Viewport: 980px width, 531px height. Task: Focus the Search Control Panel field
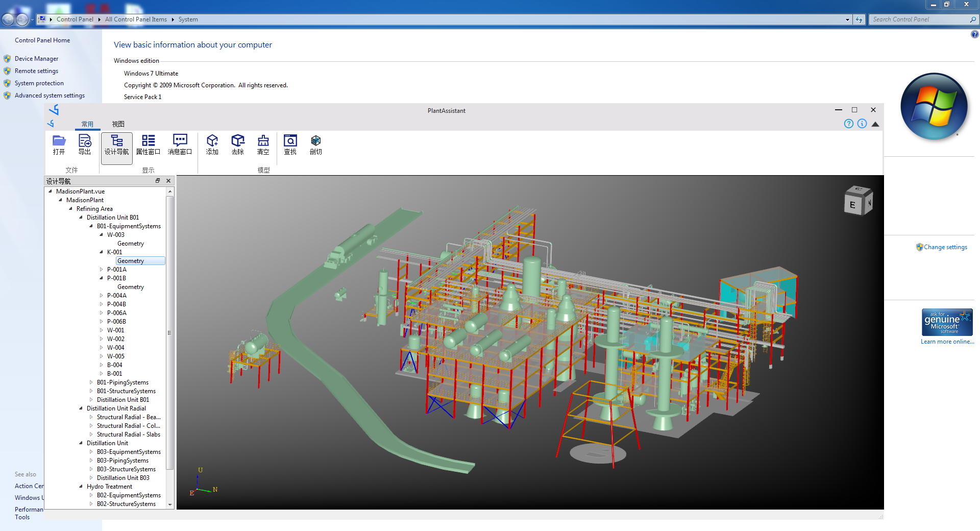[920, 19]
